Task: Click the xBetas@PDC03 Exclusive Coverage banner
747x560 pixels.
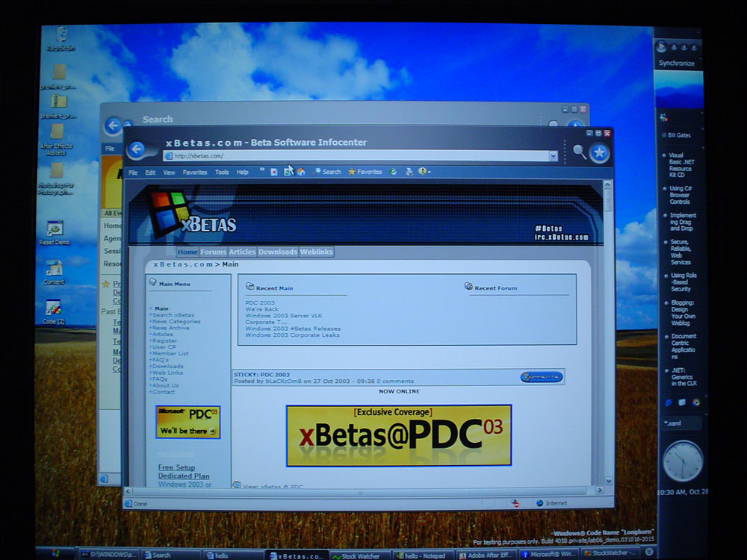Action: 399,435
